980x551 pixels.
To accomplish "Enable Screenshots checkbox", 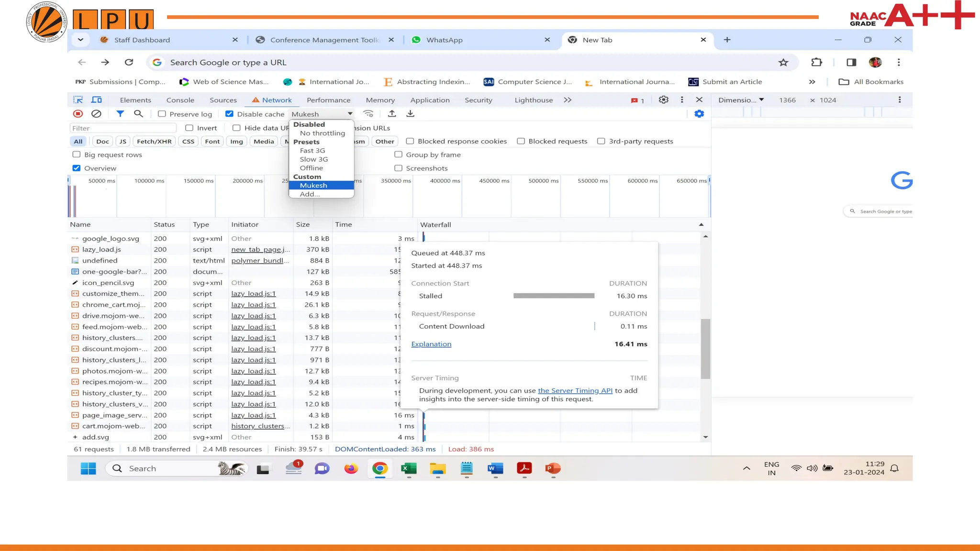I will pos(398,168).
